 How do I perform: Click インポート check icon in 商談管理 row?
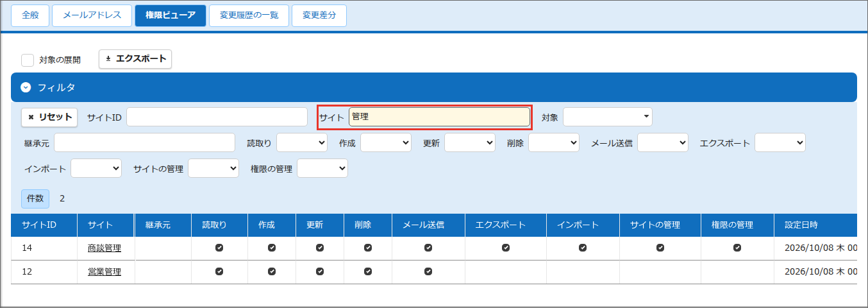pyautogui.click(x=583, y=248)
